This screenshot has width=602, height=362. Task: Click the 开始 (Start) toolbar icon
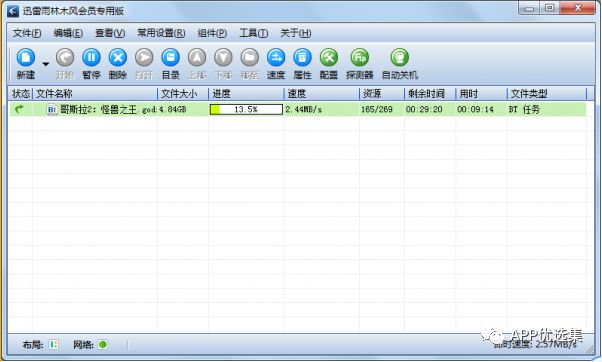point(65,58)
